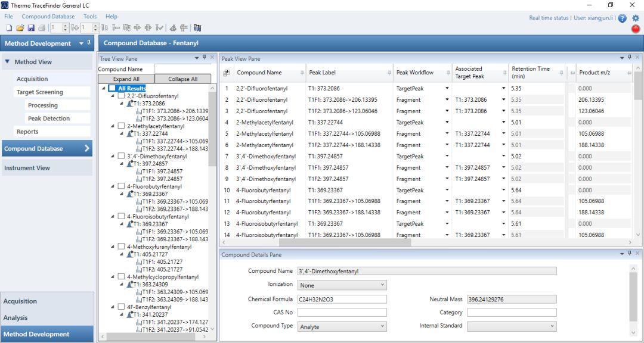Open the Tools menu
This screenshot has height=343, width=644.
pyautogui.click(x=90, y=17)
